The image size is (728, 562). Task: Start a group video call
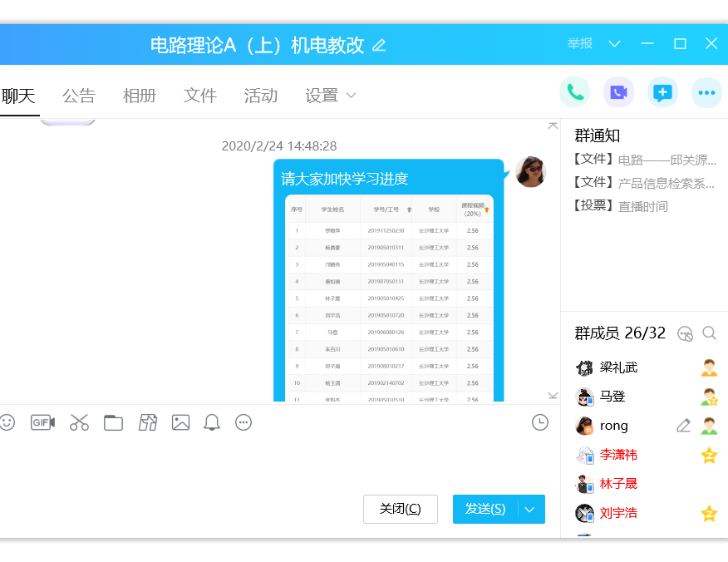pos(618,92)
